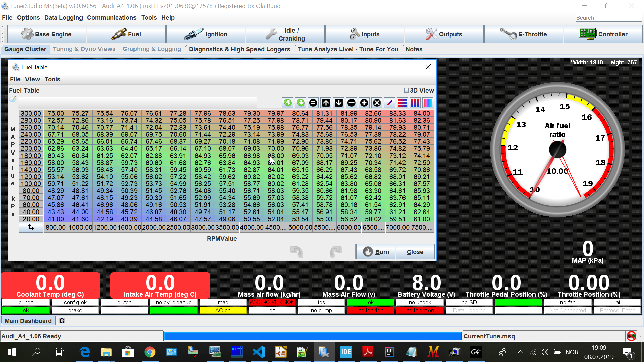The width and height of the screenshot is (644, 362).
Task: Open the Fuel Table Tools menu
Action: click(x=52, y=79)
